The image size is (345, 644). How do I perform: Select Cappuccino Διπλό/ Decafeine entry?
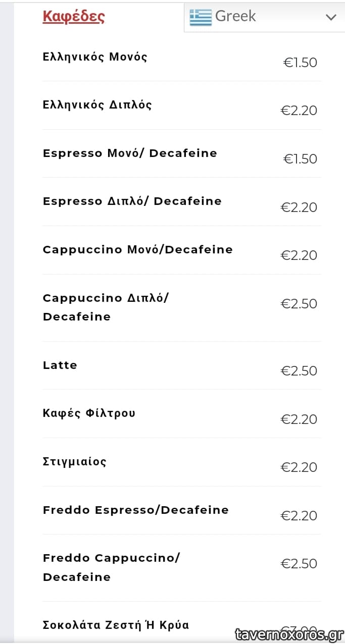click(106, 307)
